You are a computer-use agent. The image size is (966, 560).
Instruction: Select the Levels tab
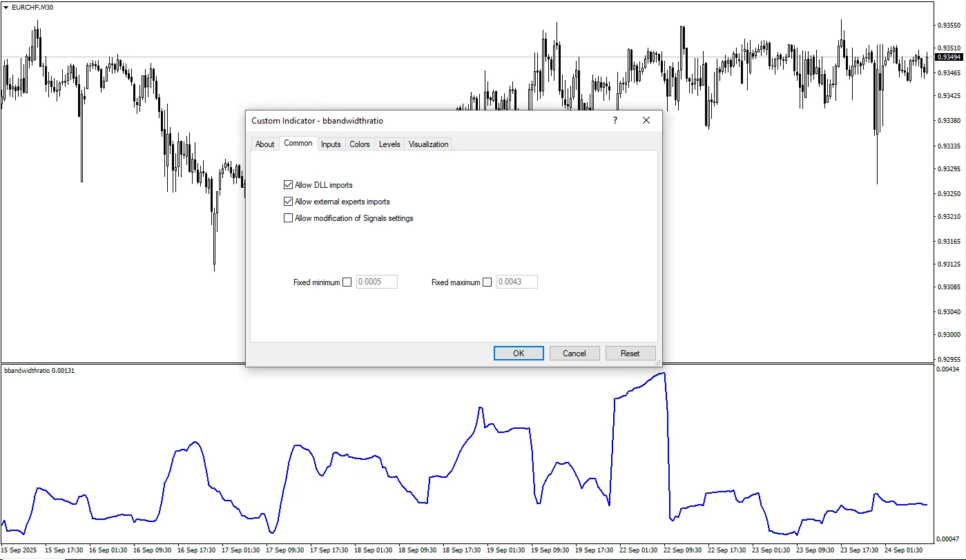[x=389, y=144]
